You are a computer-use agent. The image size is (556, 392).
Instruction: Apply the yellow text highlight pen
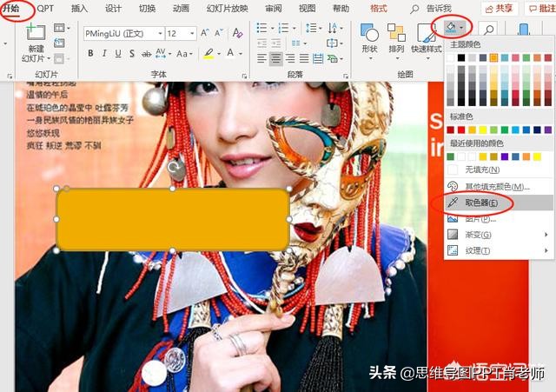(208, 54)
